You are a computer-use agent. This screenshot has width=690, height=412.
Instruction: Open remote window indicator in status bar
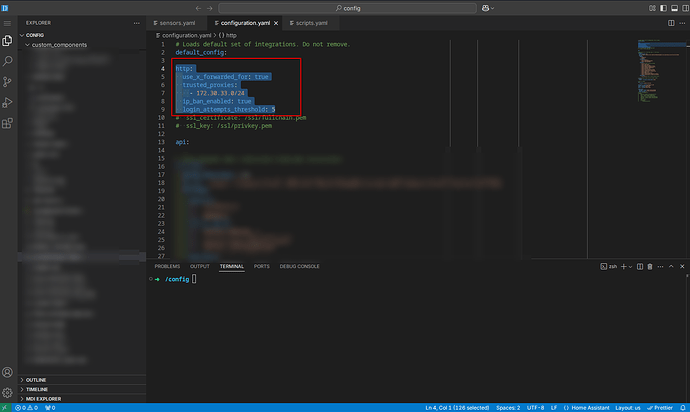click(5, 408)
